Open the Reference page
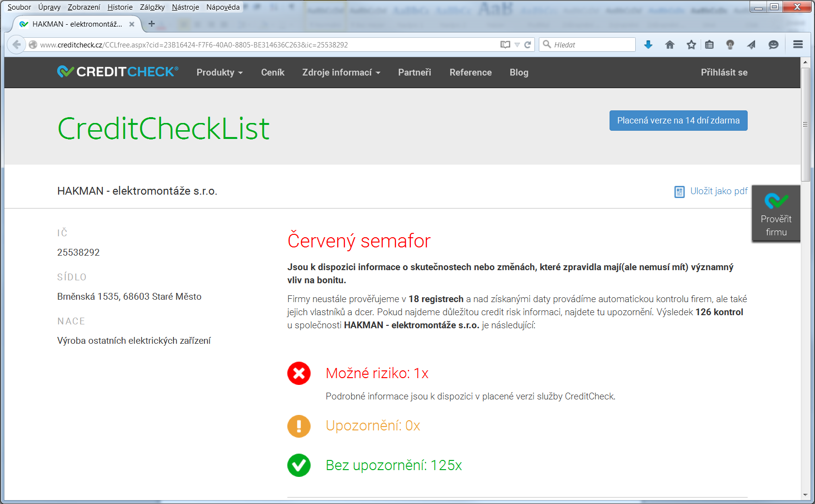This screenshot has height=504, width=815. point(470,72)
